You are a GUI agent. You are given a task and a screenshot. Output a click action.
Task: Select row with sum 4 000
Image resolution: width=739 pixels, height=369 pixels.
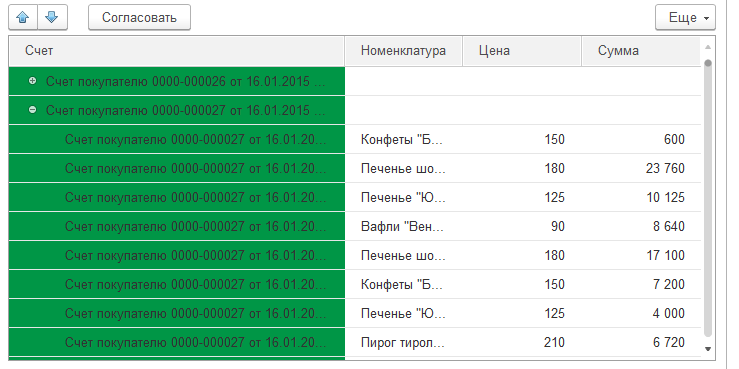click(354, 313)
